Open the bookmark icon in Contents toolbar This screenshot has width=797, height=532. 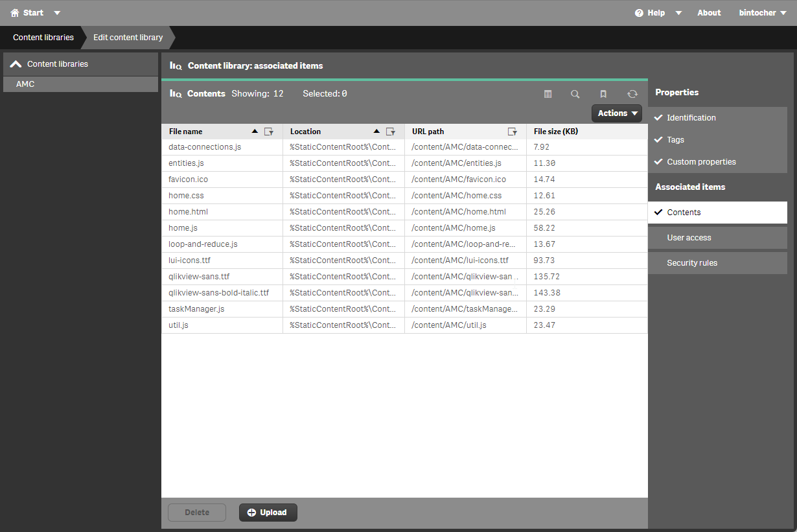pos(603,94)
